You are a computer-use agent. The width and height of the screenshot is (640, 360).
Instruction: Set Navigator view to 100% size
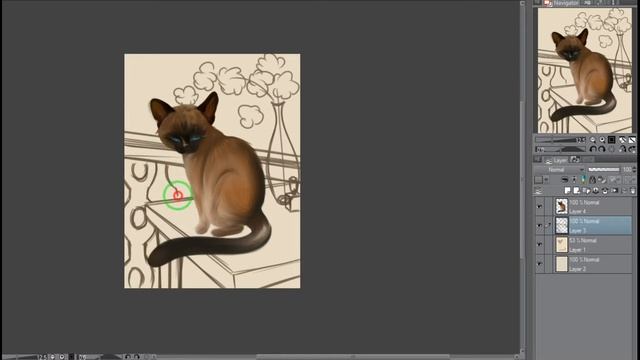(611, 140)
